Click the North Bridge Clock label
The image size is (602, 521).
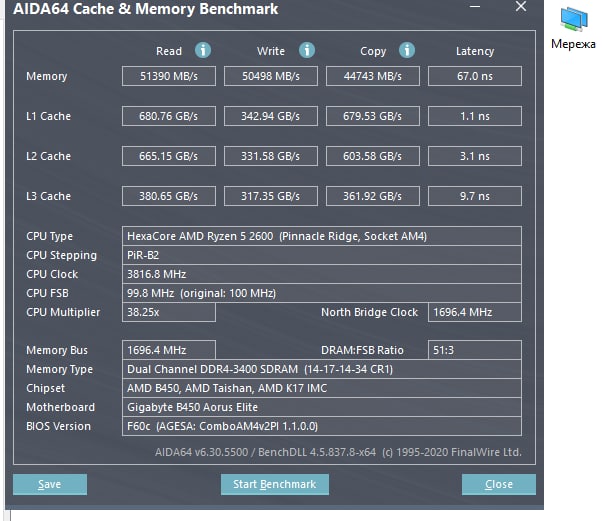point(369,312)
